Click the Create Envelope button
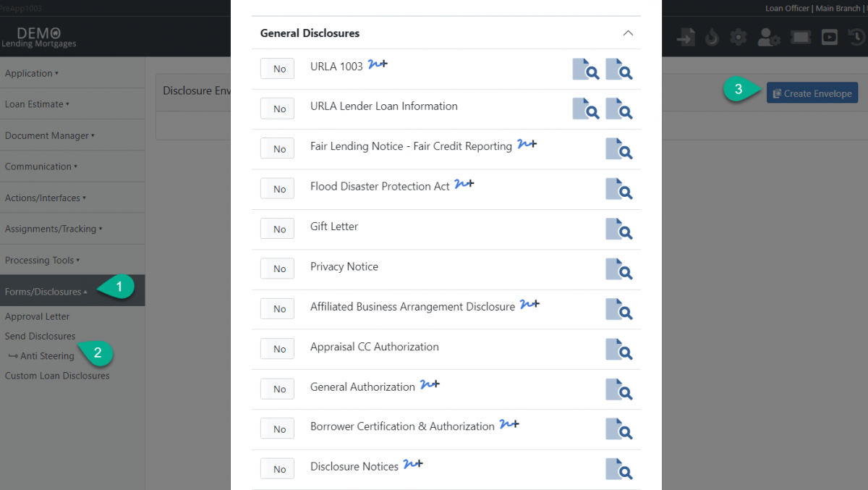868x490 pixels. pos(812,93)
